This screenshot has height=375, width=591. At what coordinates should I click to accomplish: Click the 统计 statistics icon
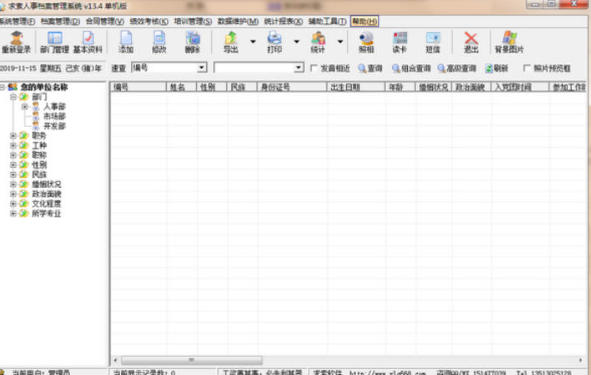point(318,42)
